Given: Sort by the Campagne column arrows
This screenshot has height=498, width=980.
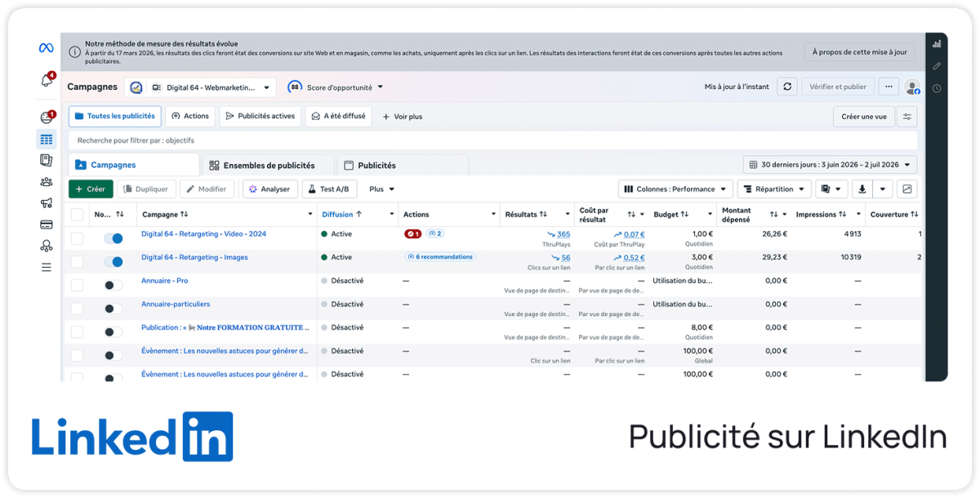Looking at the screenshot, I should point(185,215).
